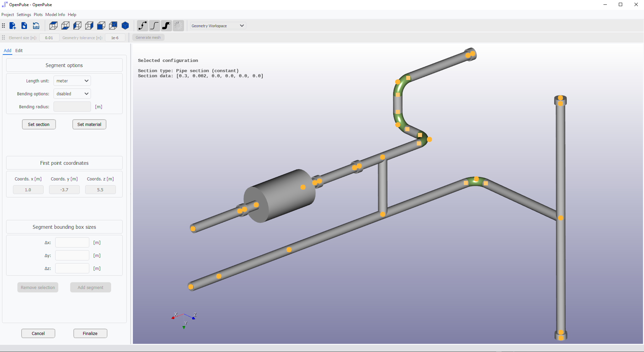Click the reset rendering icon
Viewport: 644px width, 352px height.
pos(36,26)
